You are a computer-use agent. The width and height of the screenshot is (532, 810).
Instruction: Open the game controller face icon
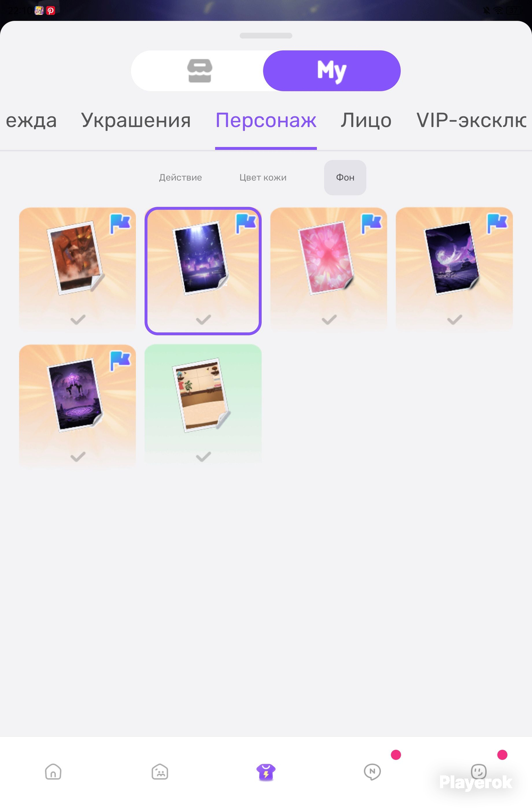pyautogui.click(x=160, y=772)
